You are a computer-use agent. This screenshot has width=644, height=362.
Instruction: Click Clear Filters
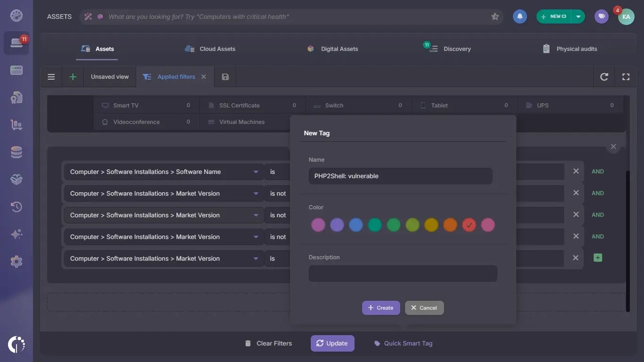[268, 343]
